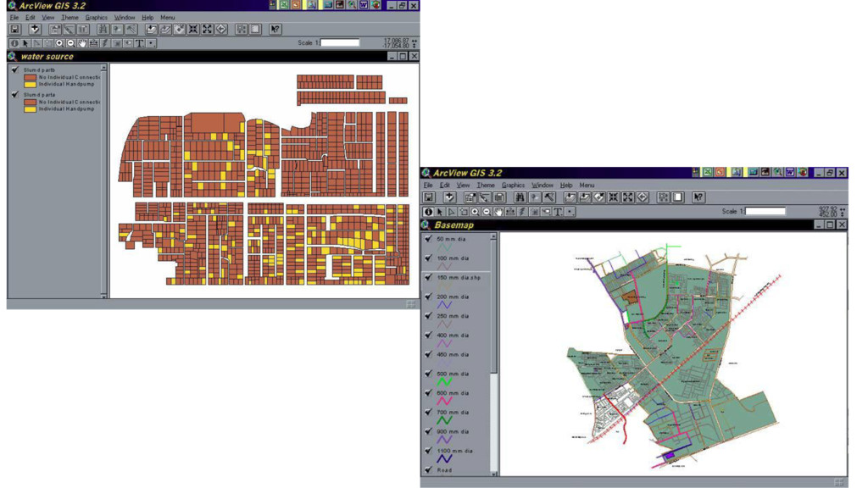The height and width of the screenshot is (488, 868).
Task: Open File menu in water source window
Action: point(14,18)
